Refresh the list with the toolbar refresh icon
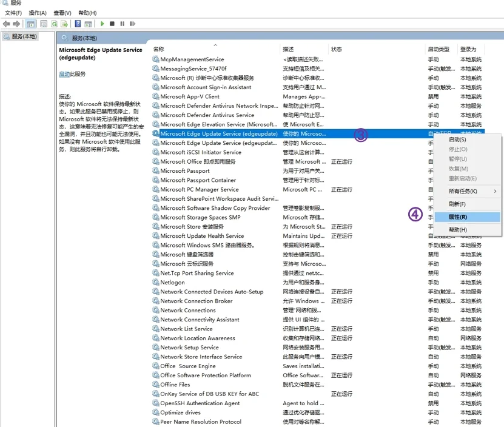This screenshot has width=504, height=427. click(x=55, y=24)
